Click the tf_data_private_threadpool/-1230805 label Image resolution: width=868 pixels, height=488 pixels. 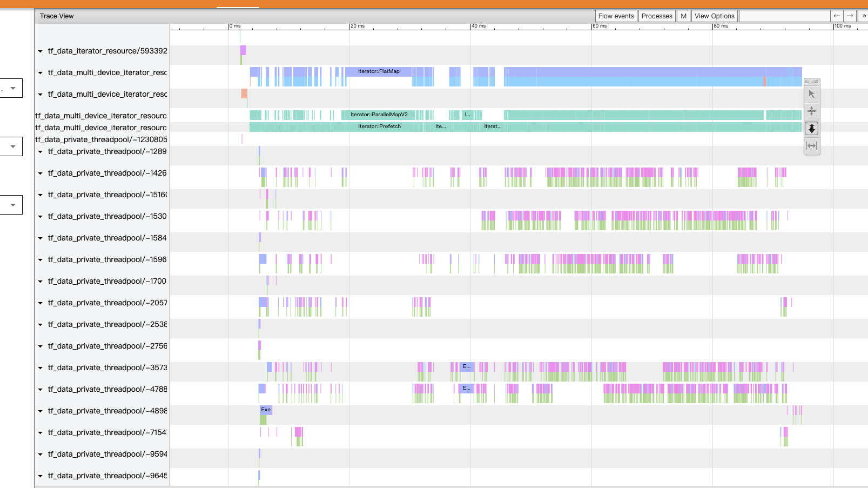pyautogui.click(x=101, y=139)
